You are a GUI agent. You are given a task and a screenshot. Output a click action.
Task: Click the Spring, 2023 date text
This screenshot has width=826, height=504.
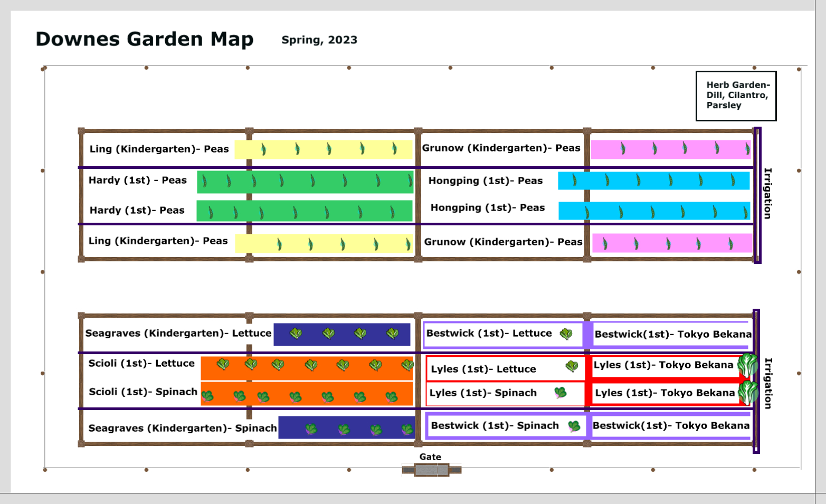point(319,40)
